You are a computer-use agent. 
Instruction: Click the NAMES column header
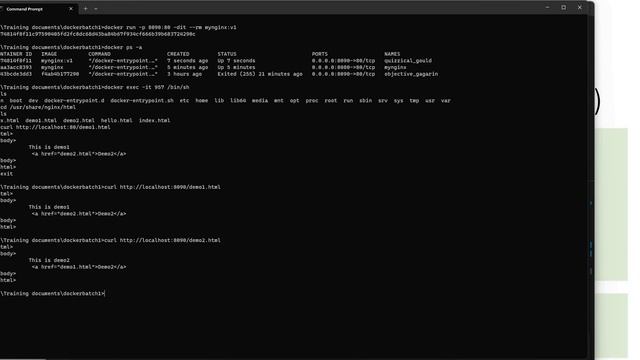392,54
